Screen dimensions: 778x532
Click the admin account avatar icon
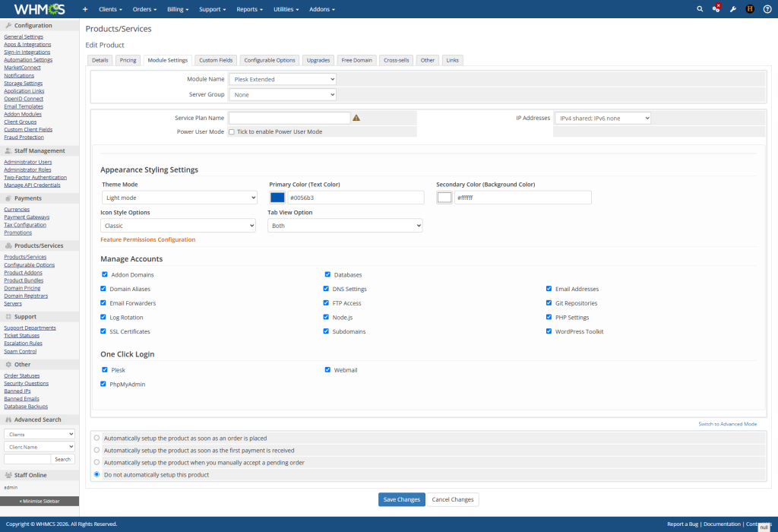click(750, 9)
